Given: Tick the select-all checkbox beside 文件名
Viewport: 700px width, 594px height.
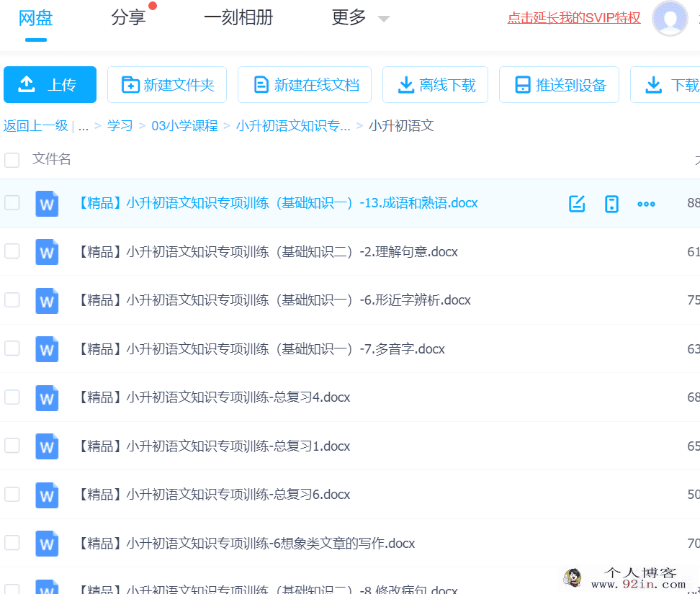Looking at the screenshot, I should pyautogui.click(x=12, y=160).
